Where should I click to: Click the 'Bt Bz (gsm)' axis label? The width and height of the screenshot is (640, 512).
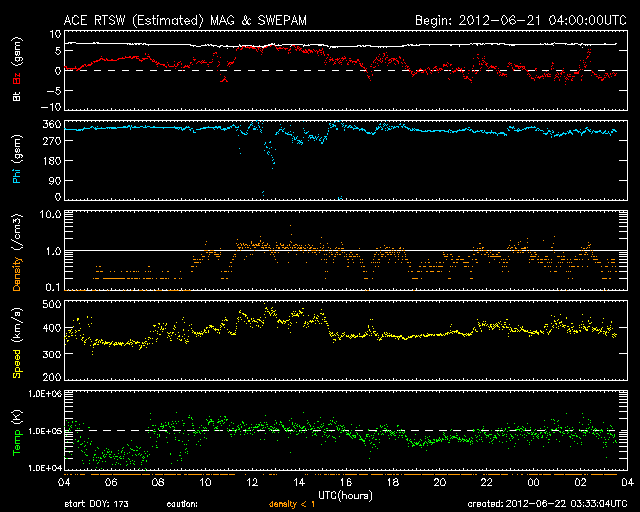pyautogui.click(x=17, y=69)
